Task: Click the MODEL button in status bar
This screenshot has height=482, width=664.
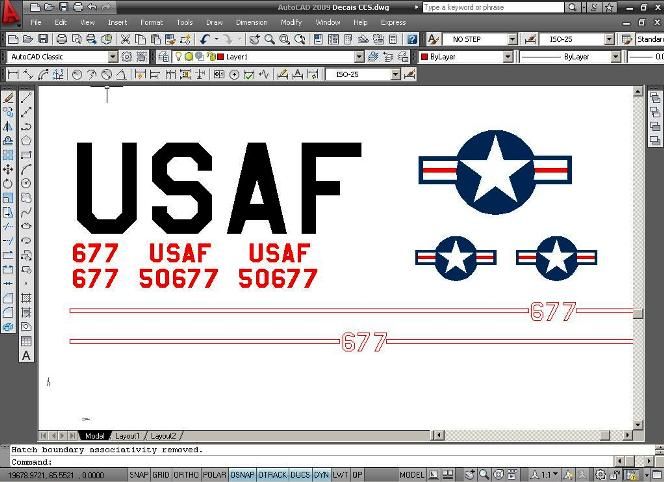Action: pyautogui.click(x=412, y=475)
